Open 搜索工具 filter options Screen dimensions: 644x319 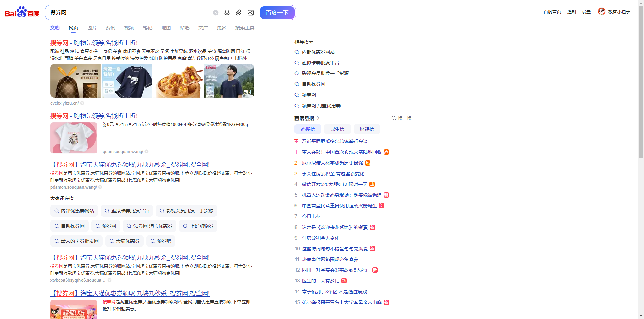(x=245, y=28)
